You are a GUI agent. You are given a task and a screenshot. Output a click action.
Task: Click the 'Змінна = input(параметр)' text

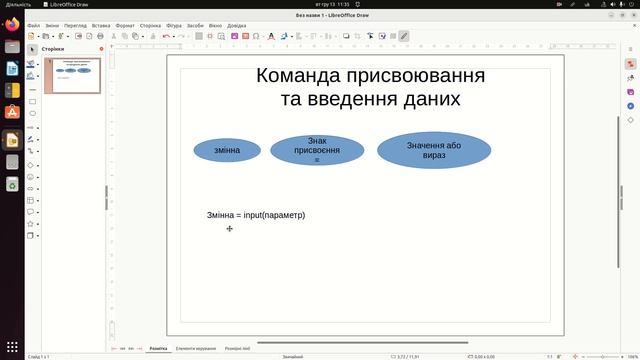[256, 215]
